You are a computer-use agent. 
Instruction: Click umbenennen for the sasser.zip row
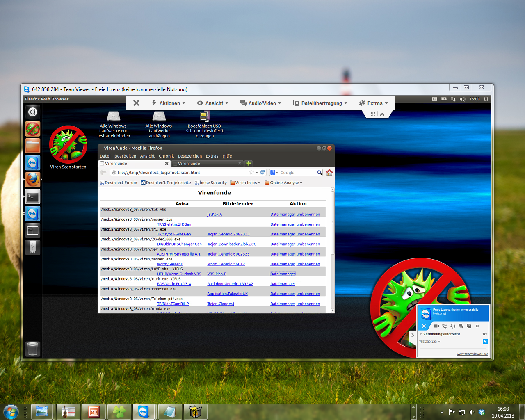pyautogui.click(x=308, y=224)
